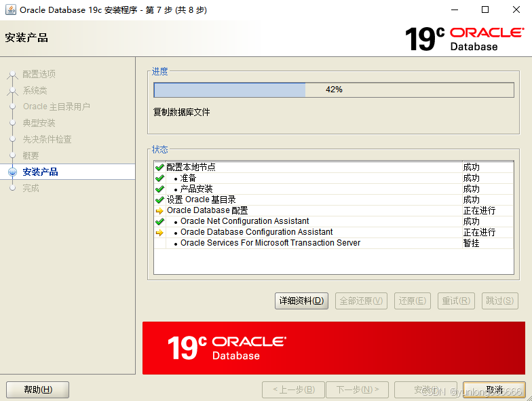Screen dimensions: 532x401
Task: Click 还原(E) button
Action: point(413,301)
